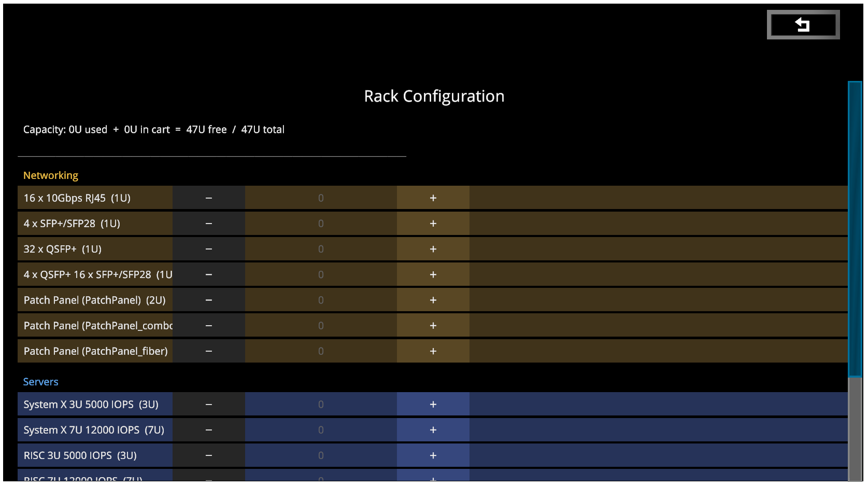868x486 pixels.
Task: Remove one PatchPanel_fiber patch panel
Action: (x=209, y=351)
